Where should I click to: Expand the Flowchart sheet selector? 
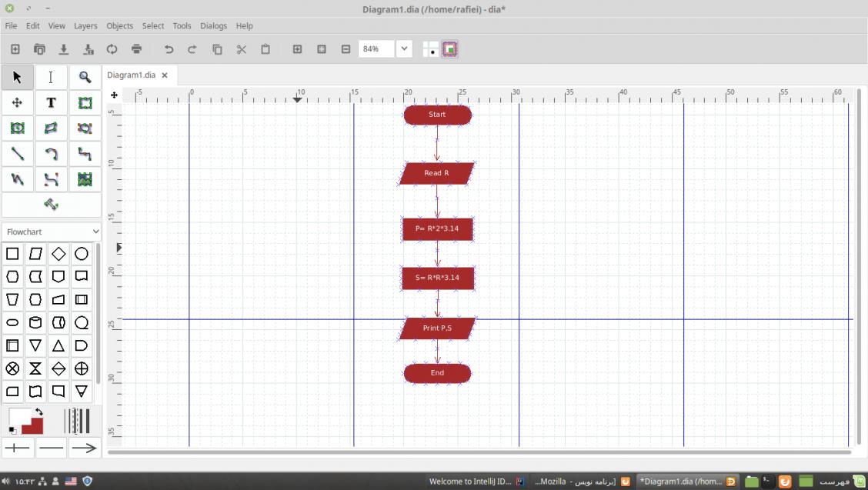coord(52,232)
